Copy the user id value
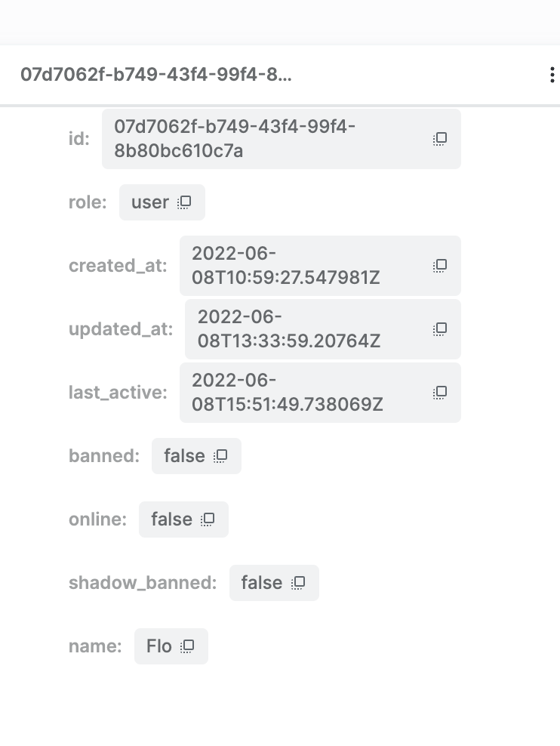The width and height of the screenshot is (560, 746). [x=440, y=139]
